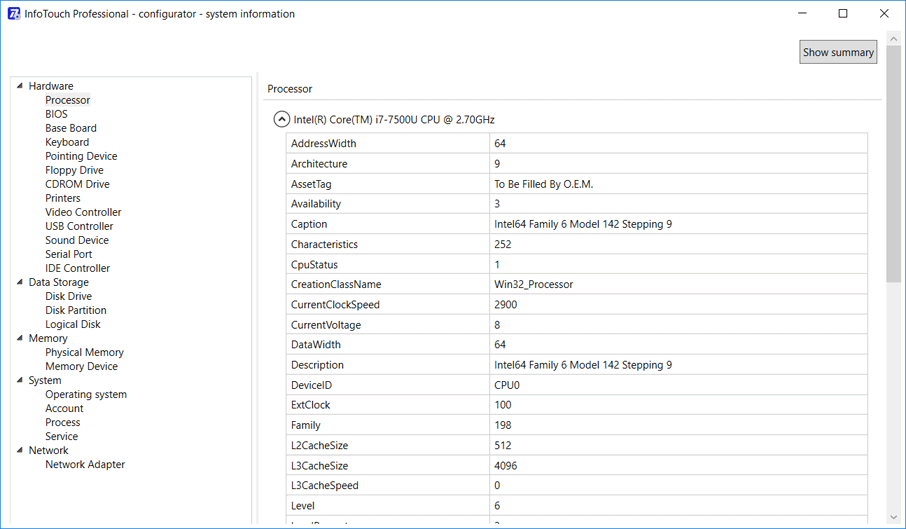Image resolution: width=906 pixels, height=529 pixels.
Task: Select Physical Memory in the tree
Action: (84, 352)
